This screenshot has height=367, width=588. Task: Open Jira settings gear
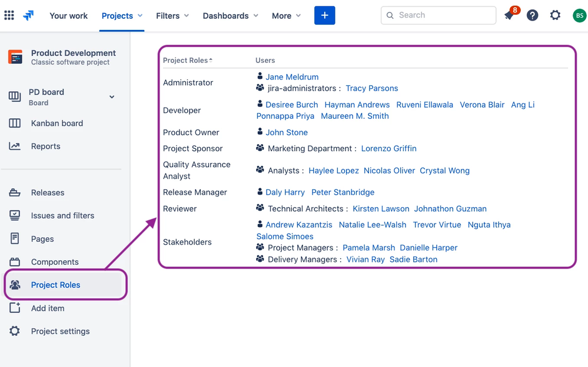point(554,15)
